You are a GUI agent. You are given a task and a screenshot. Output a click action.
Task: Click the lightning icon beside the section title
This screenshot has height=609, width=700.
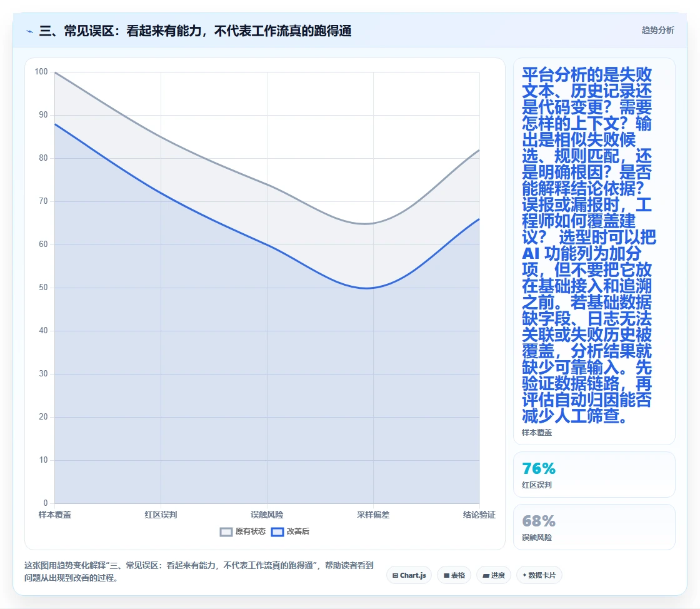[x=29, y=31]
